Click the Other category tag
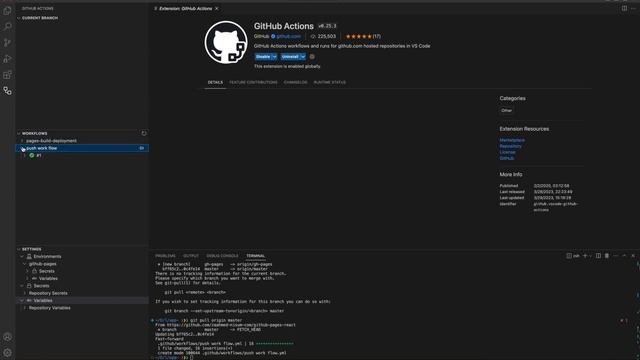The image size is (640, 360). pos(507,111)
